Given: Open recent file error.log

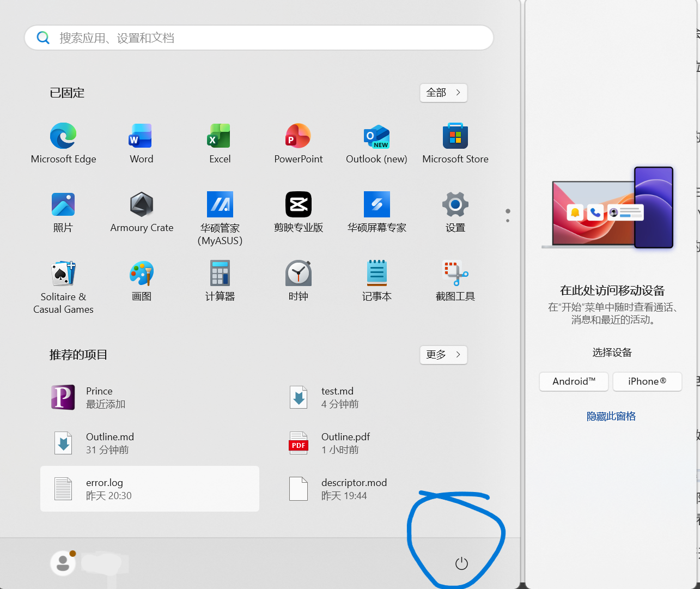Looking at the screenshot, I should coord(150,489).
